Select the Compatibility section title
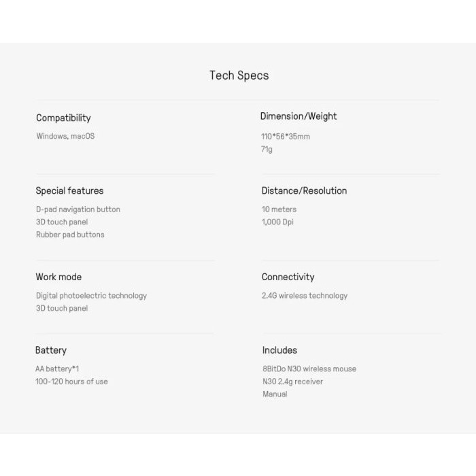 tap(63, 118)
